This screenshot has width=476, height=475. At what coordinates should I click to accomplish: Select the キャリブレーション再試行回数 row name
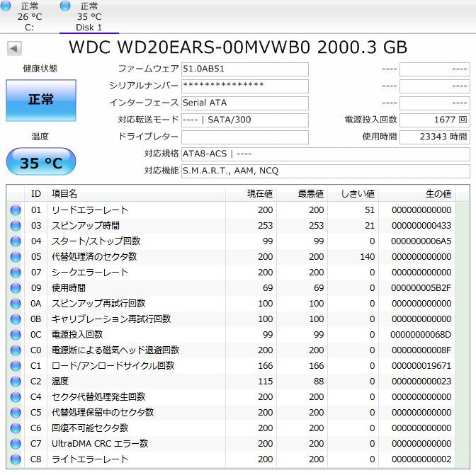tap(111, 319)
